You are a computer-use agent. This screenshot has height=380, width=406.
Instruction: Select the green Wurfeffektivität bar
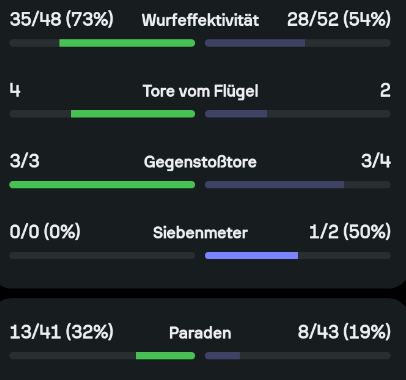(x=127, y=43)
